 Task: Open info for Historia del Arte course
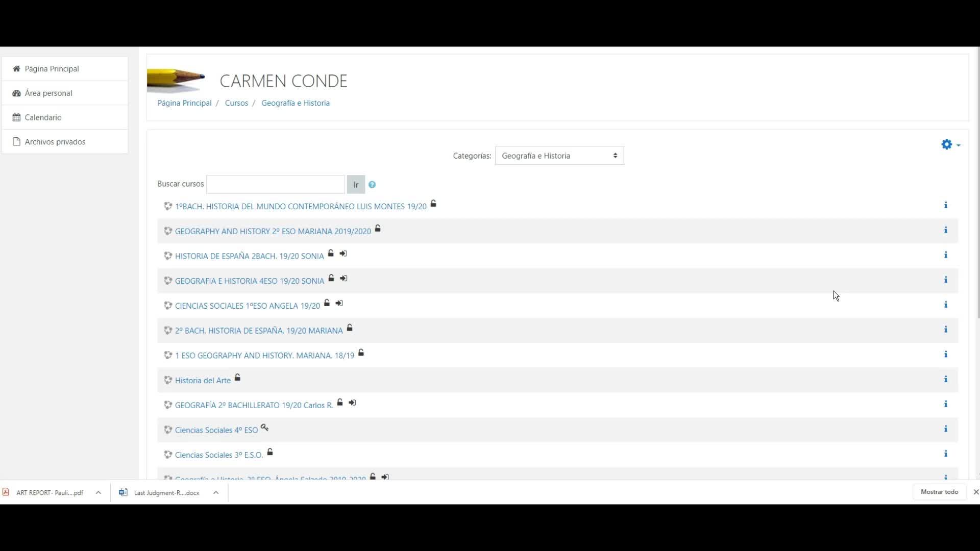945,379
